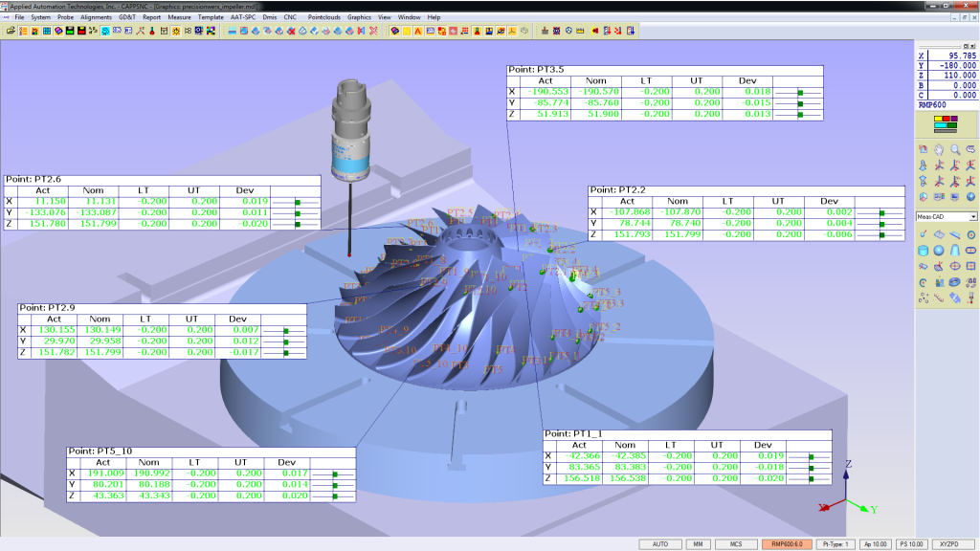This screenshot has height=551, width=980.
Task: Click the yellow color swatch below RMP600
Action: 938,117
